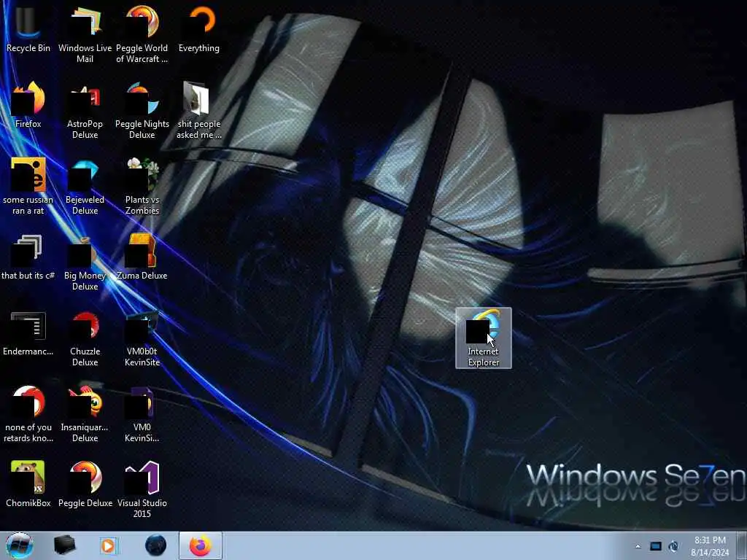The image size is (747, 560).
Task: Select the Internet Explorer desktop icon
Action: 484,338
